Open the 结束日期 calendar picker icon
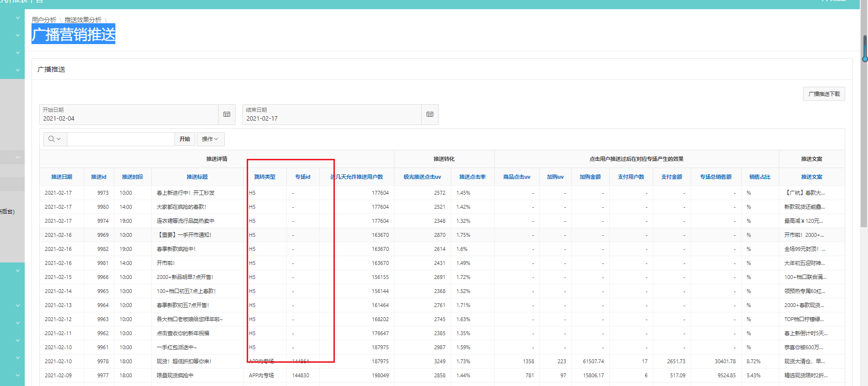 pyautogui.click(x=429, y=114)
